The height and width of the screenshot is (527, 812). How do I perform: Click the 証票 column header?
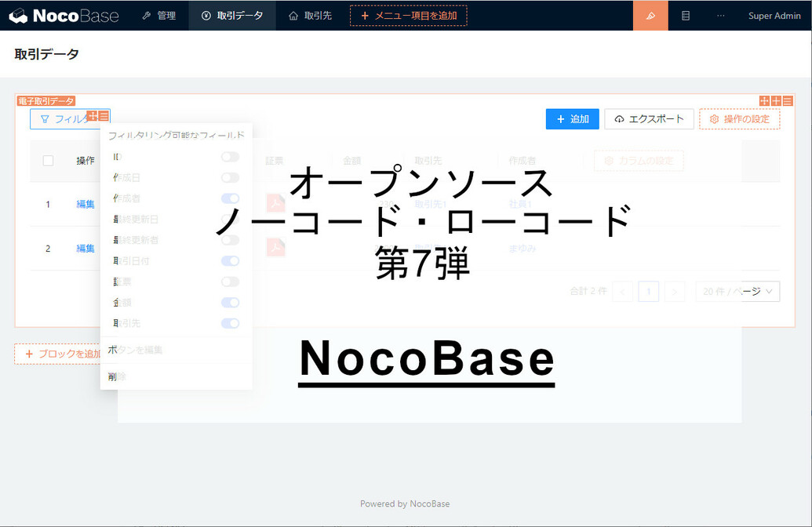click(275, 161)
